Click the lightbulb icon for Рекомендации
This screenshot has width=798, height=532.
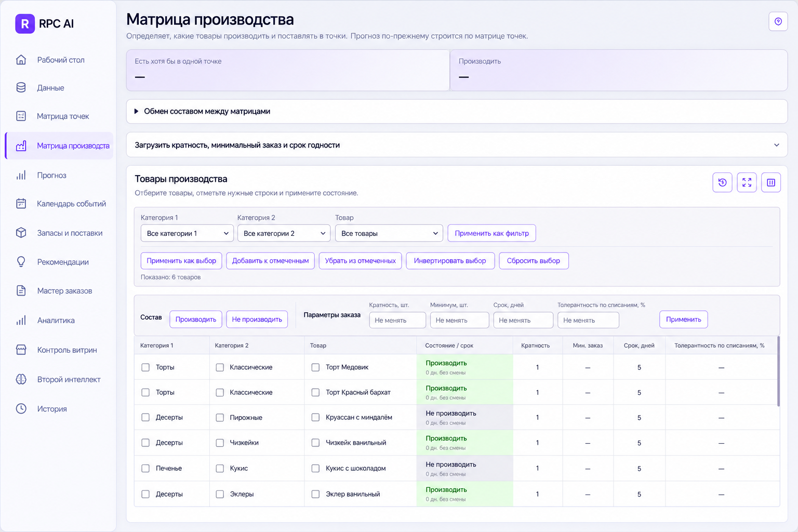[21, 262]
